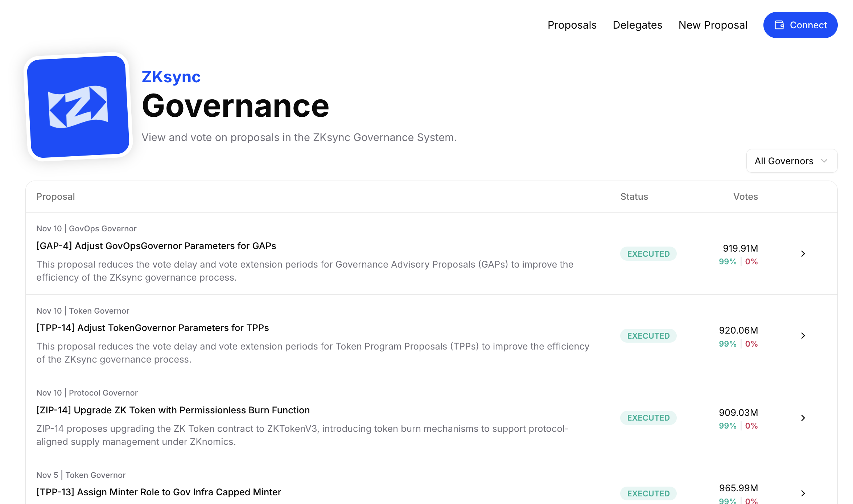Open GAP-4 proposal via its arrow chevron

(x=803, y=254)
